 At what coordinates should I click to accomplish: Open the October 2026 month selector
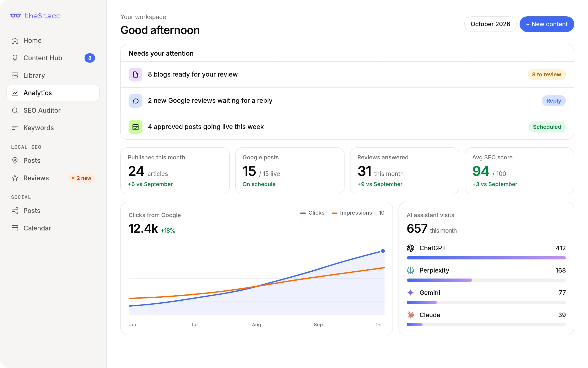pyautogui.click(x=490, y=24)
